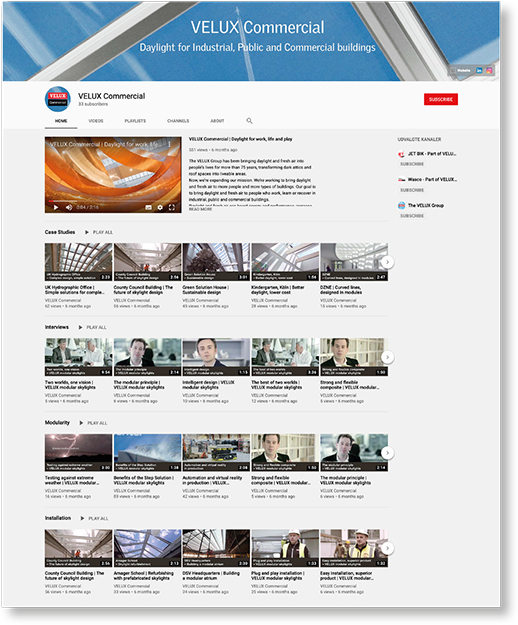518x625 pixels.
Task: Show more Interviews with next arrow
Action: point(387,357)
